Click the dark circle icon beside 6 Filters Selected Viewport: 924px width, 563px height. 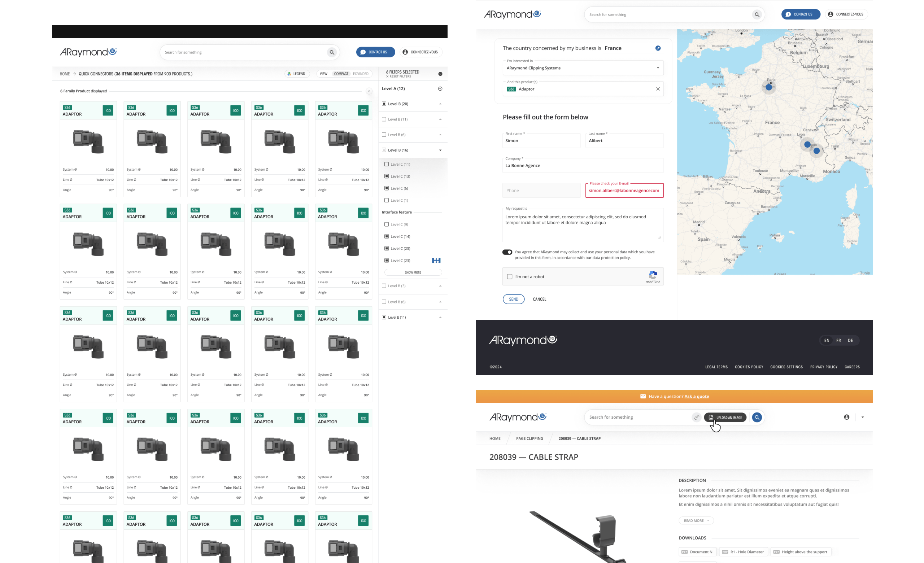440,74
